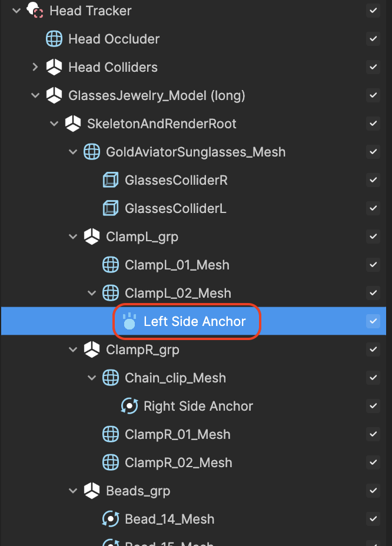Screen dimensions: 392x546
Task: Click the Bead_14_Mesh constraint icon
Action: coord(111,519)
